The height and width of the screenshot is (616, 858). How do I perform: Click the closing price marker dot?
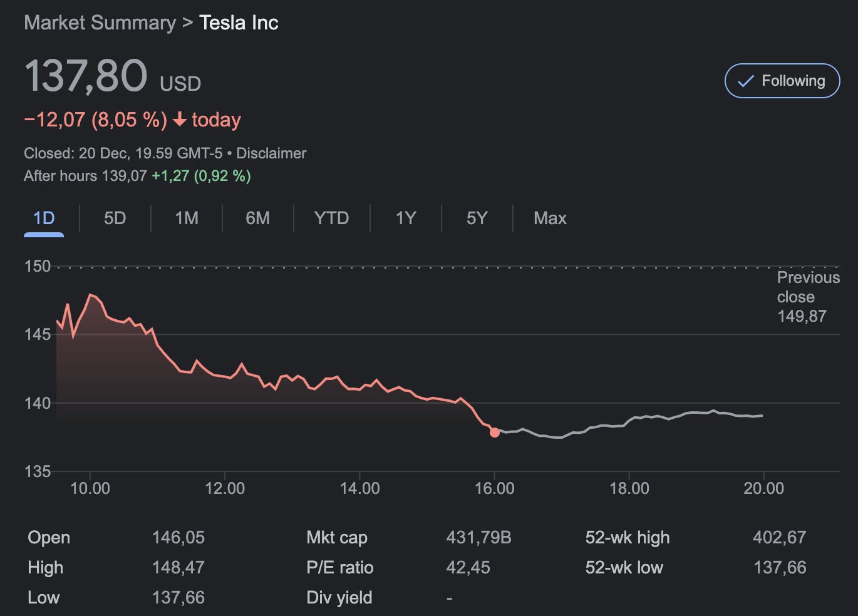(x=495, y=432)
